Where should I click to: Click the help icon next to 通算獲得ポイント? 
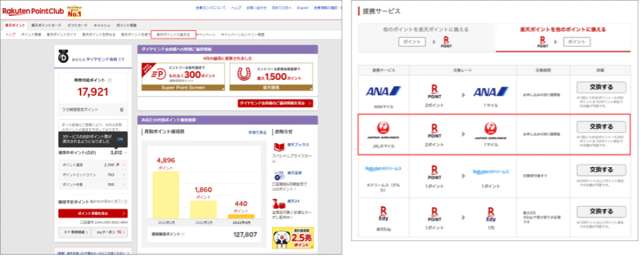183,234
